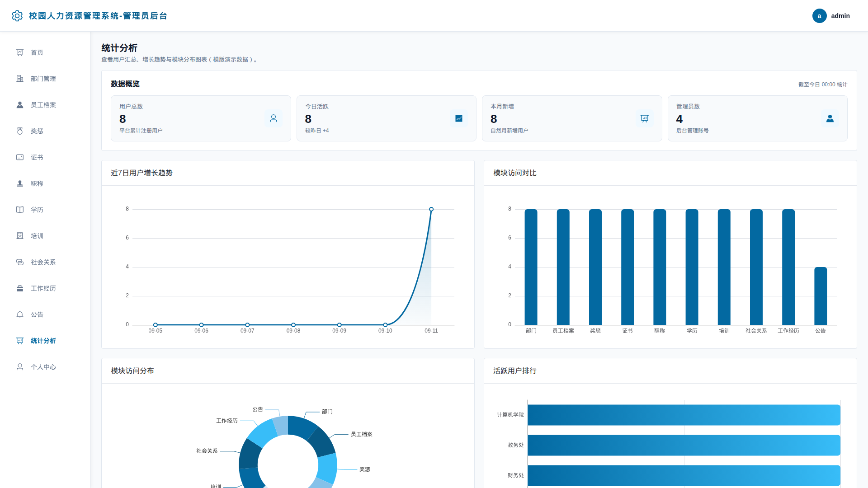Click the presentation icon on 本月新增 card
Screen dimensions: 868x488
645,118
